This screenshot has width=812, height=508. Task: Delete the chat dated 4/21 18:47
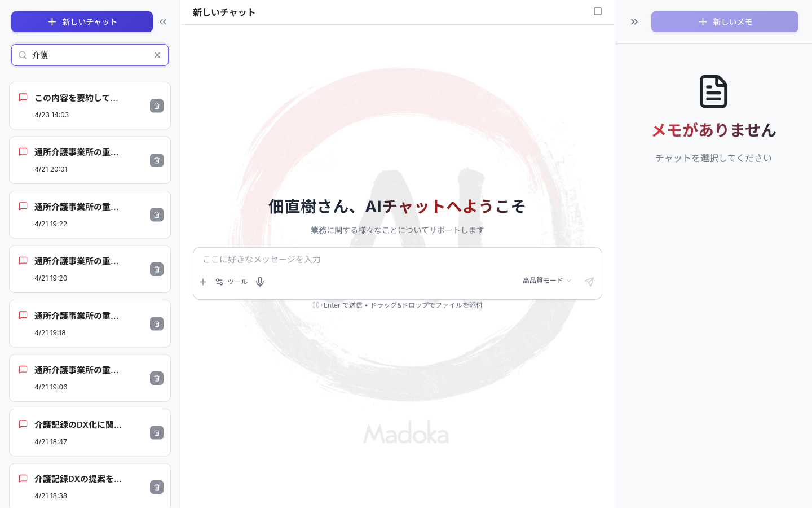(157, 432)
